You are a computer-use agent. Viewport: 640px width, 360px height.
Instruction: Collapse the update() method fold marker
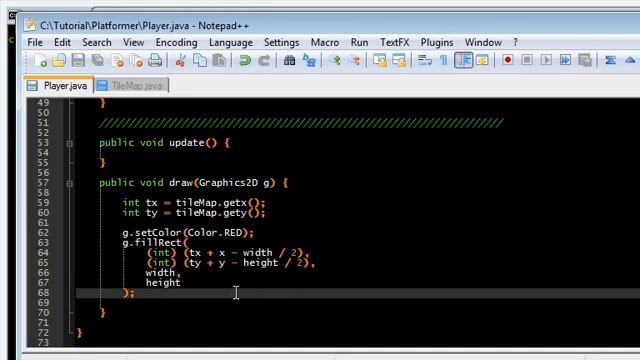69,144
